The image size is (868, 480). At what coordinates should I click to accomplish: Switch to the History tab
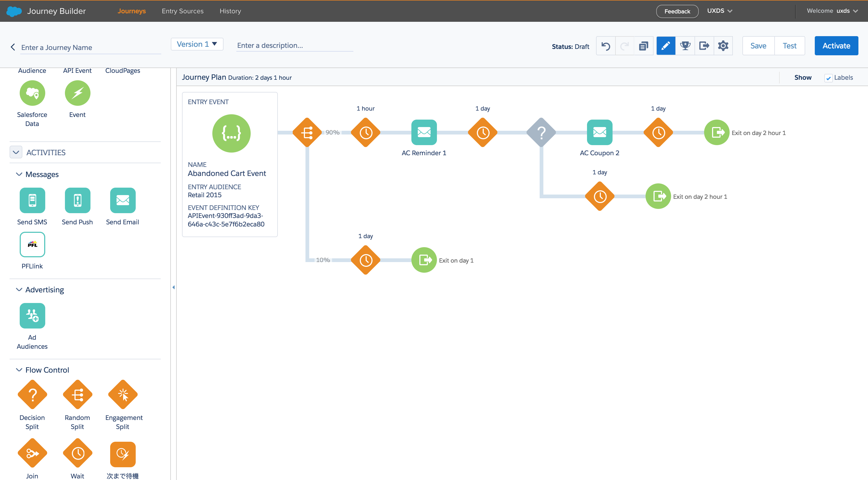230,11
